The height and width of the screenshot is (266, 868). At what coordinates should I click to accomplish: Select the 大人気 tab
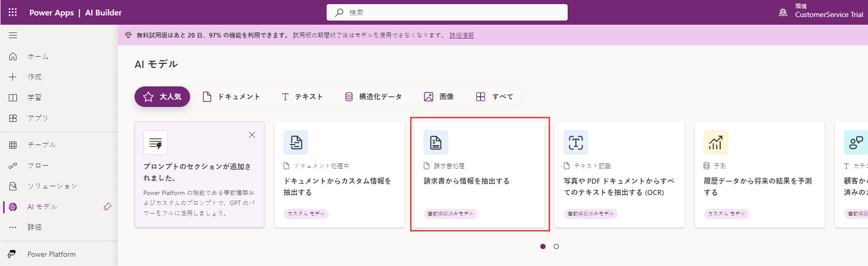point(162,97)
